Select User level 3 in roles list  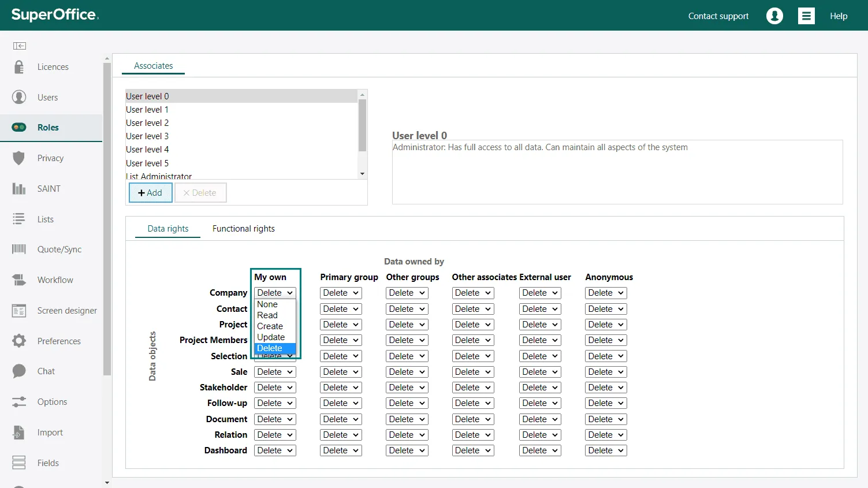147,136
